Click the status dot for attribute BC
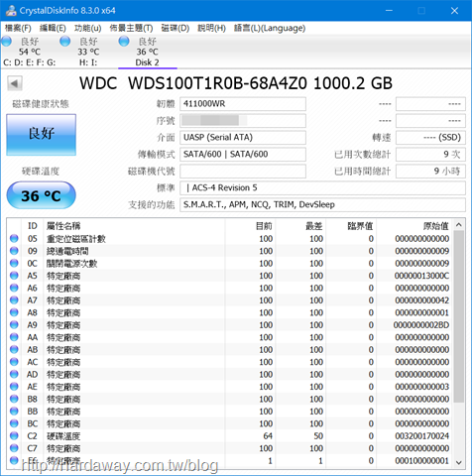 [14, 423]
